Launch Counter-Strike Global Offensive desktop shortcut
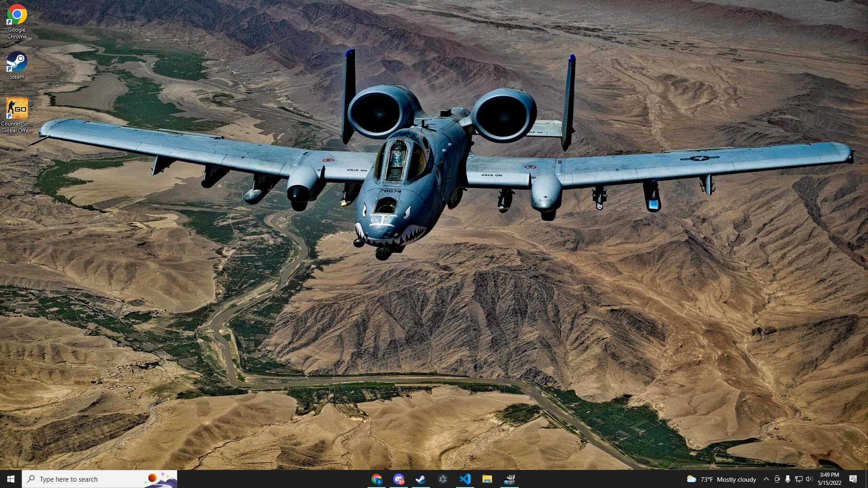This screenshot has width=868, height=488. coord(17,108)
